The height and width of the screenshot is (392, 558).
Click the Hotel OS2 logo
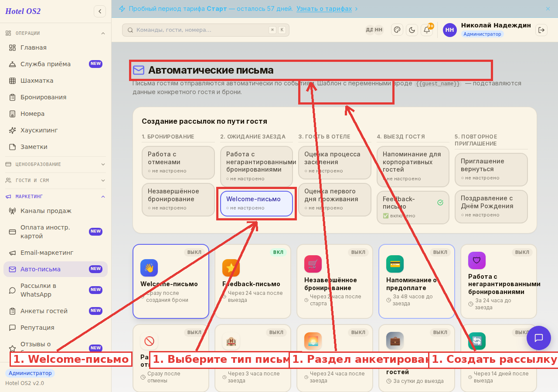23,11
